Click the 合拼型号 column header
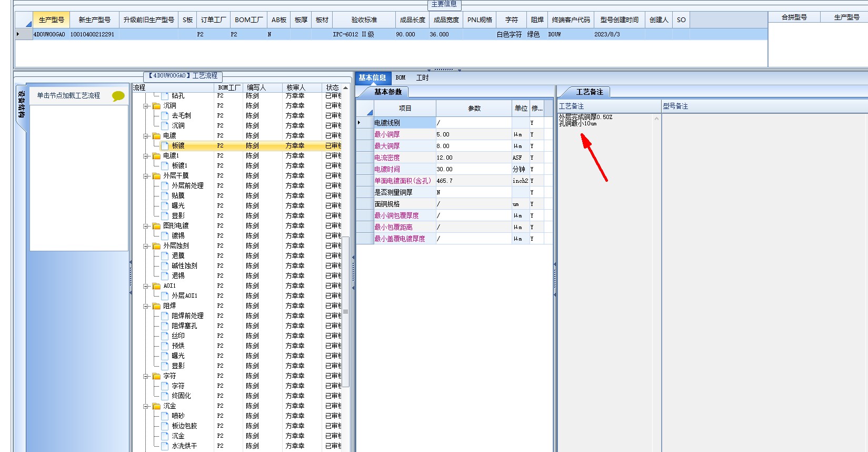Viewport: 868px width, 452px height. pyautogui.click(x=794, y=17)
